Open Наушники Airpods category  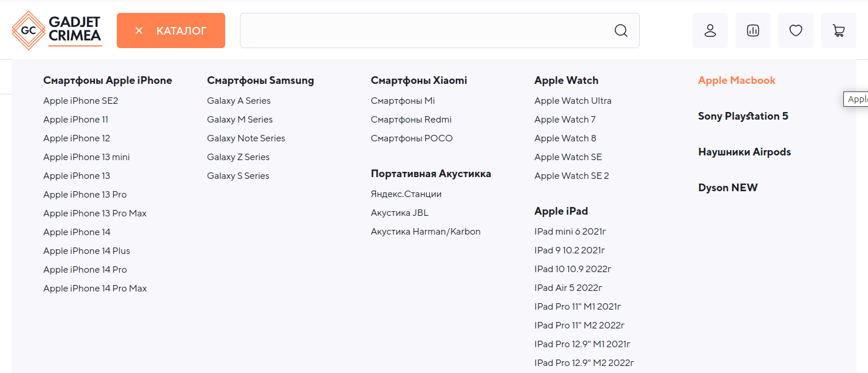pyautogui.click(x=744, y=152)
